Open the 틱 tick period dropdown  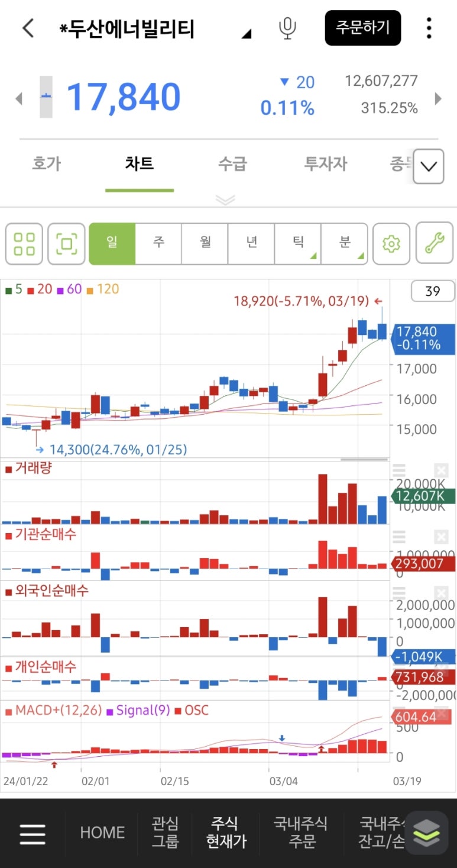point(298,243)
